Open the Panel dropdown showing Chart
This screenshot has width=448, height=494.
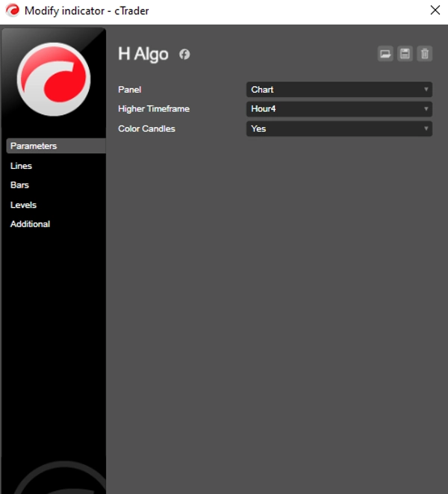339,90
